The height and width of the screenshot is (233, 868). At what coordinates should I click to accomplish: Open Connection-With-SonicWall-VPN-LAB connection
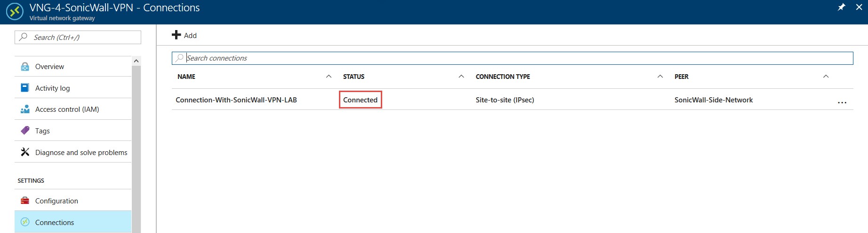tap(236, 100)
